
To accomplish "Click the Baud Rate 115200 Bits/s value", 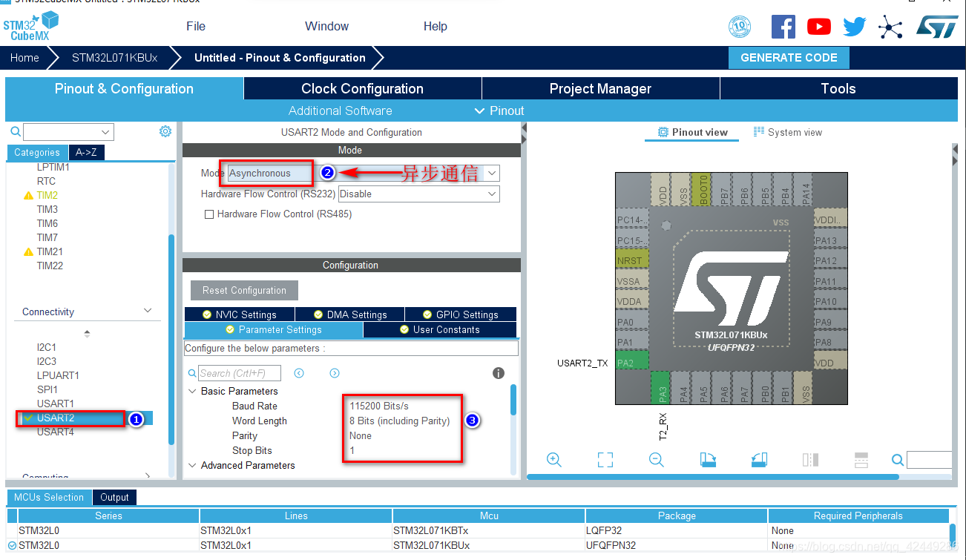I will point(379,406).
